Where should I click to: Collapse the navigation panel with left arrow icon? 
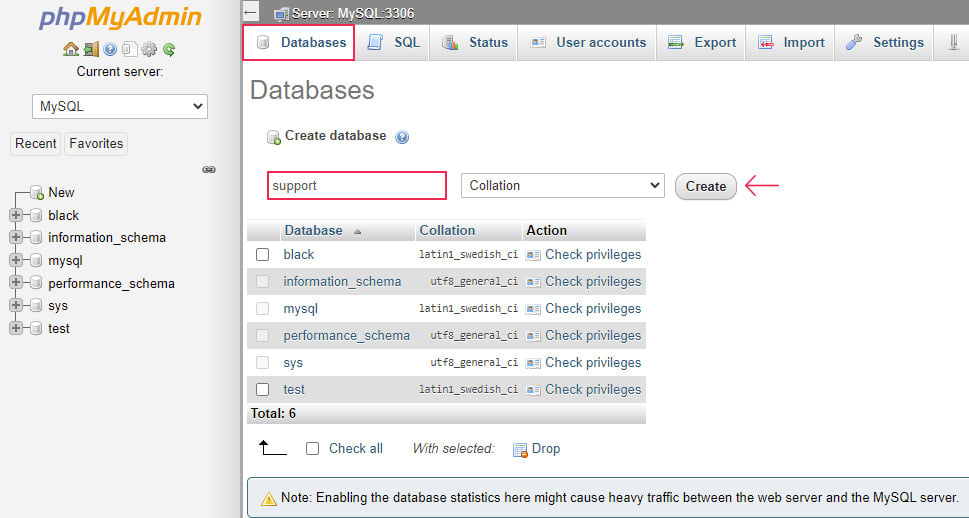coord(250,12)
